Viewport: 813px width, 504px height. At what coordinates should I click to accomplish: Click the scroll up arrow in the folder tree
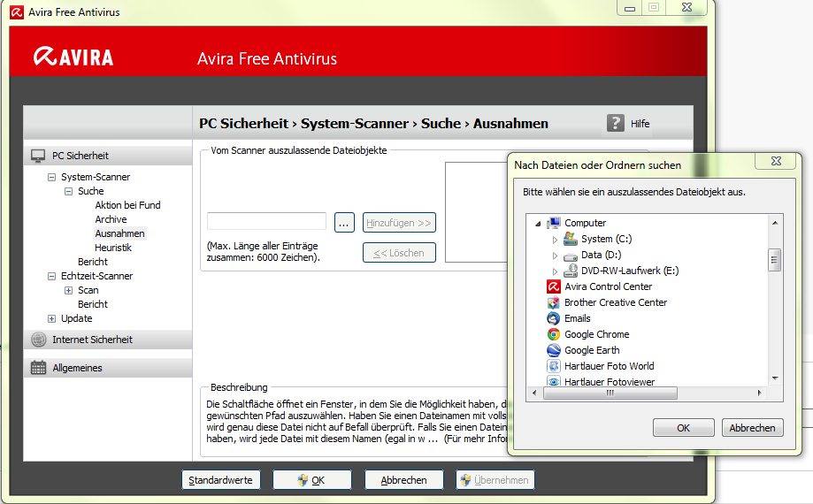[775, 223]
